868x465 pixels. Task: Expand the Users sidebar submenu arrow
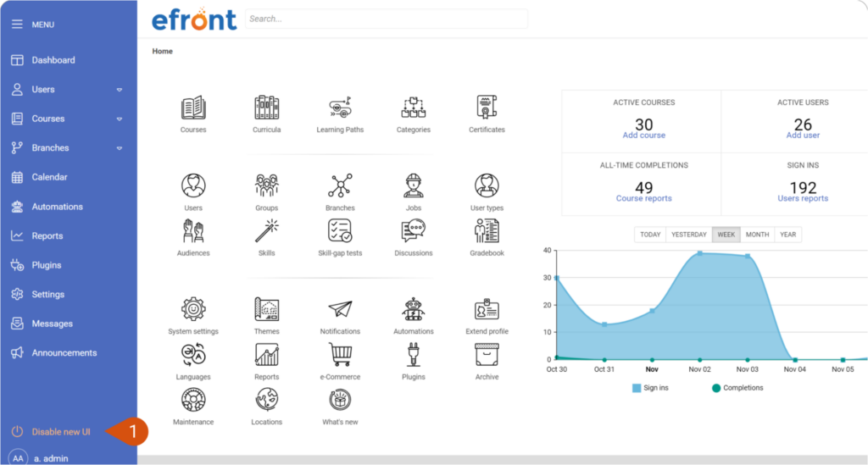coord(119,90)
